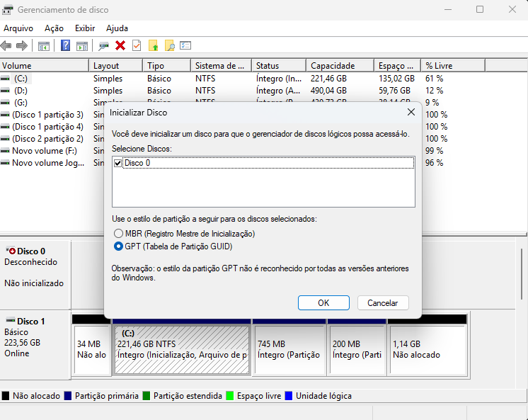Click the Cancelar button
528x420 pixels.
[x=383, y=302]
